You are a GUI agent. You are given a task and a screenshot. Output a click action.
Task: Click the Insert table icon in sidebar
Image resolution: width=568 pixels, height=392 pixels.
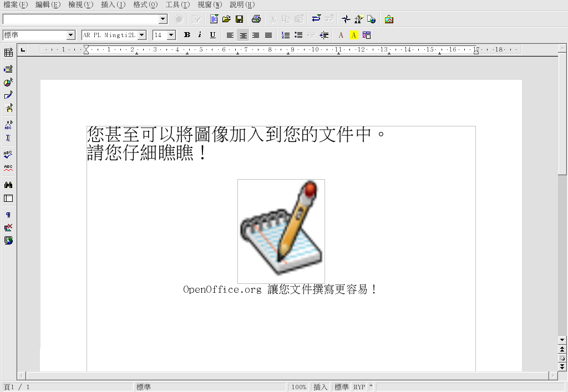[x=8, y=53]
